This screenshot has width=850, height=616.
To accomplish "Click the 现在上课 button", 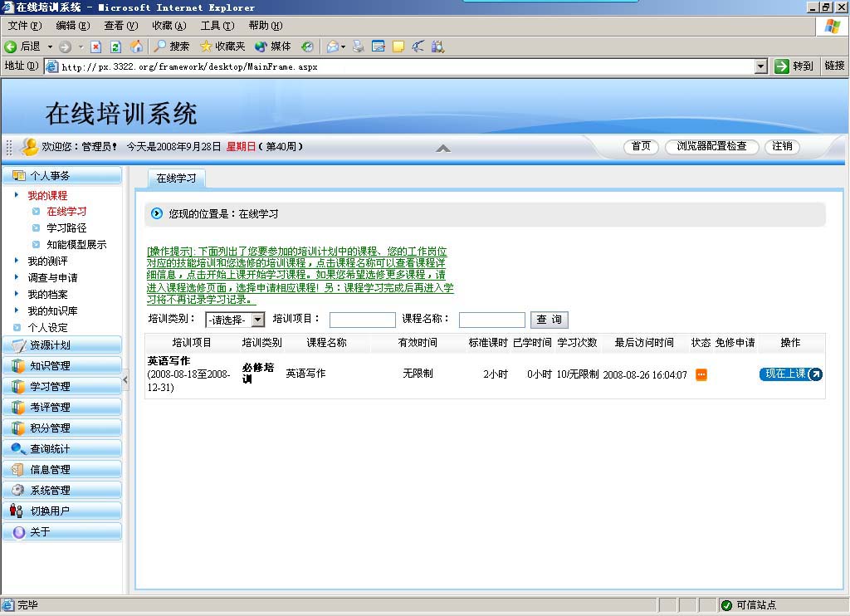I will point(790,374).
